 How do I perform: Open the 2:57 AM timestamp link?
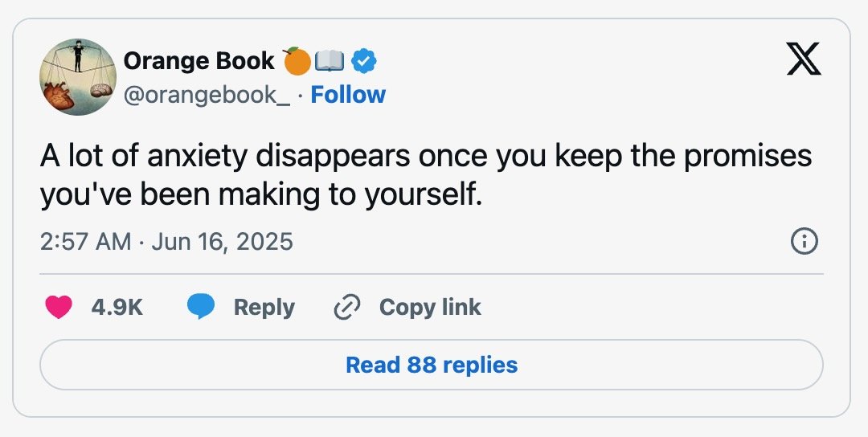pyautogui.click(x=85, y=242)
